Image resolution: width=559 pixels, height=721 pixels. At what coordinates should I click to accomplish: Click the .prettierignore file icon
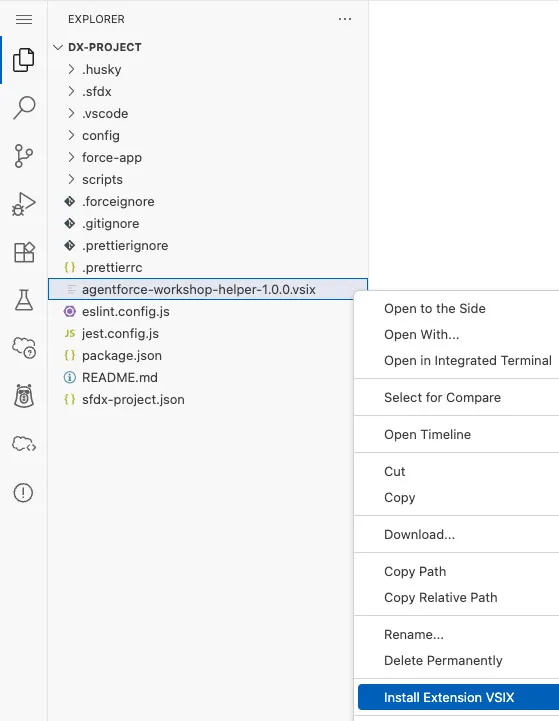[x=69, y=246]
